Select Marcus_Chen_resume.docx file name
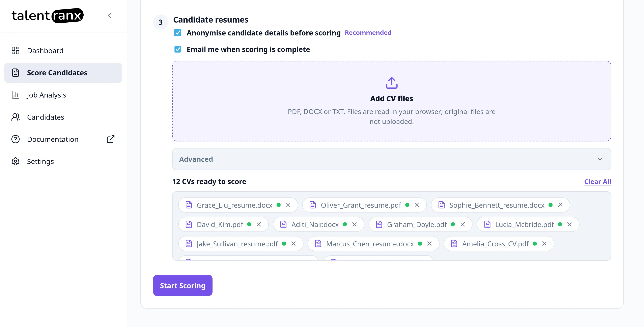This screenshot has width=644, height=327. pos(370,244)
